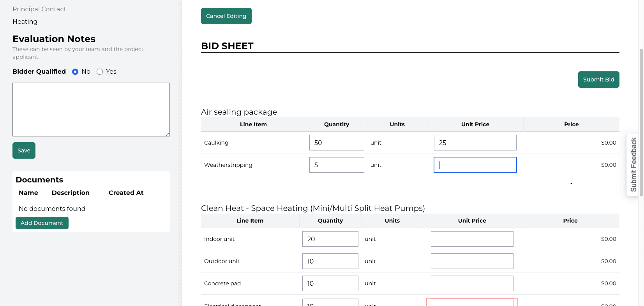
Task: Click the Cancel Editing button
Action: (x=226, y=16)
